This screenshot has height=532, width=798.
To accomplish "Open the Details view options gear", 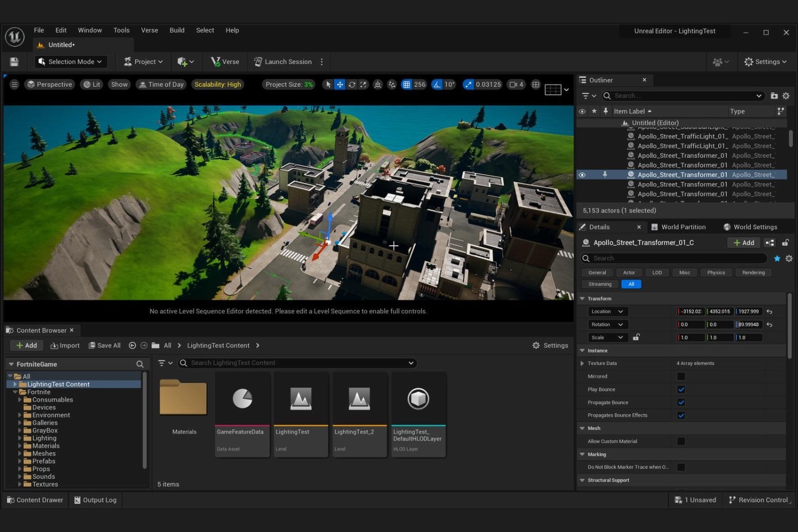I will [x=789, y=259].
